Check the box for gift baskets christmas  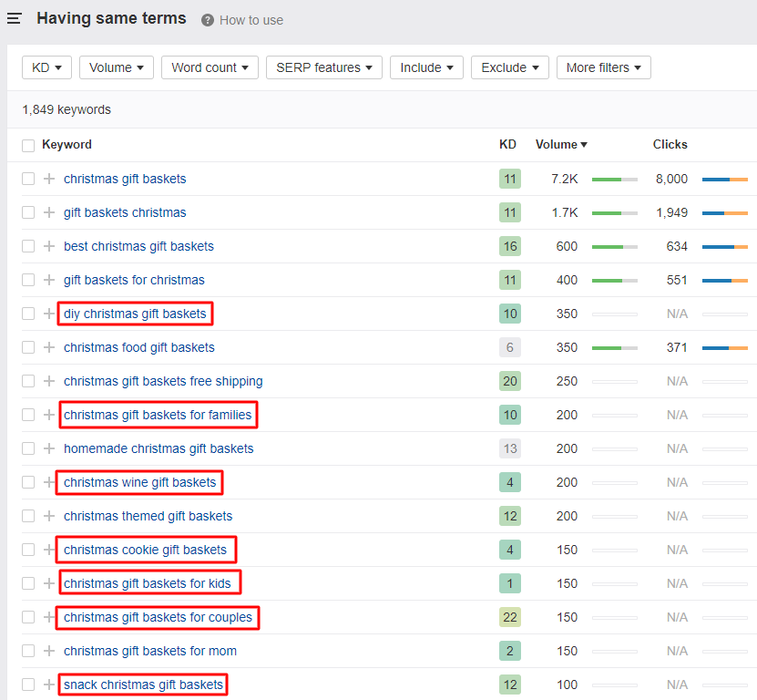click(28, 212)
